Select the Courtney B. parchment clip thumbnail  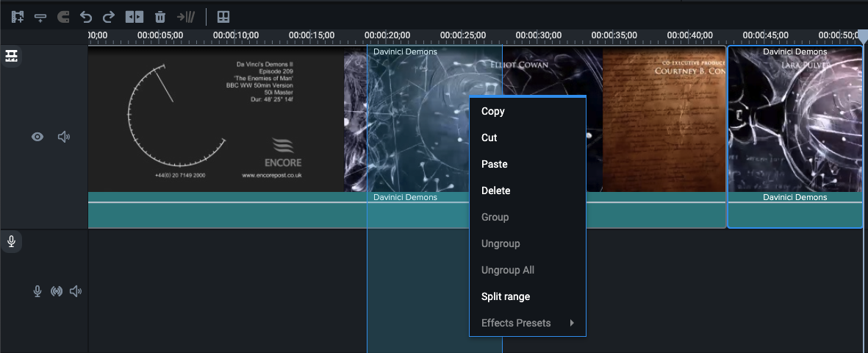click(x=664, y=119)
